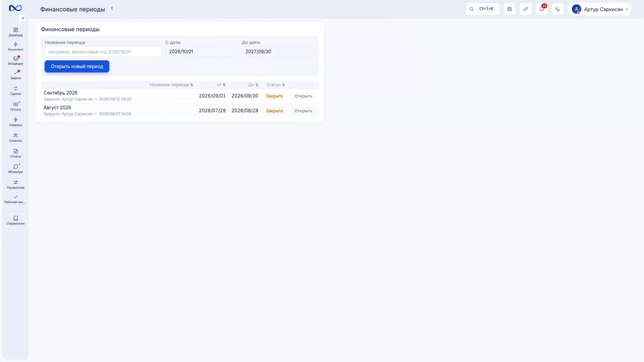Click date 2026/08/28 cell
The image size is (644, 362).
245,111
